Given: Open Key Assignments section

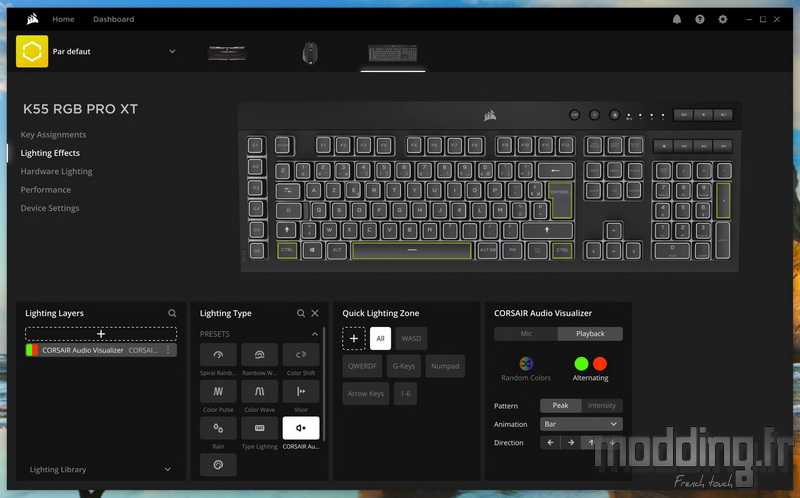Looking at the screenshot, I should 53,135.
